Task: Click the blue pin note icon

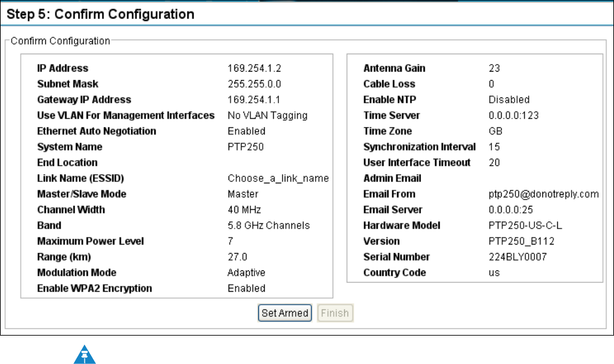Action: [85, 354]
